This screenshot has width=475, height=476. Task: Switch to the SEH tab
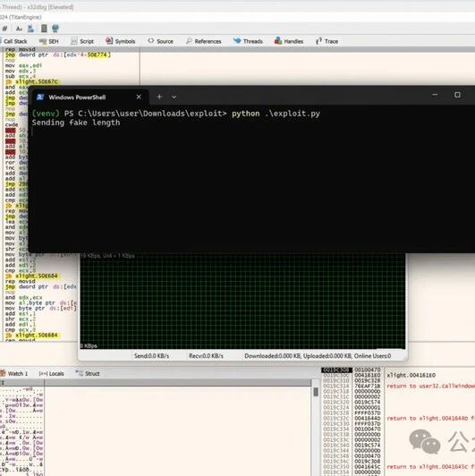click(49, 41)
